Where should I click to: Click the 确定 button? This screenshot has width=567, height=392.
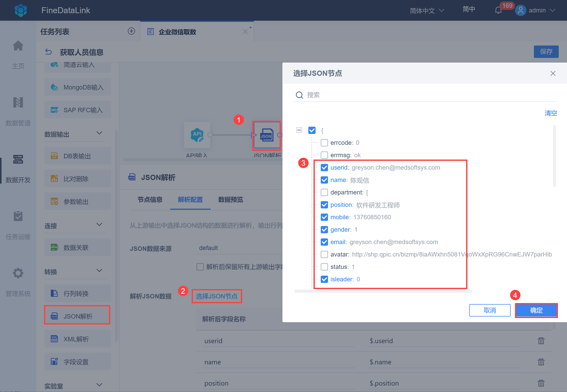(x=536, y=310)
